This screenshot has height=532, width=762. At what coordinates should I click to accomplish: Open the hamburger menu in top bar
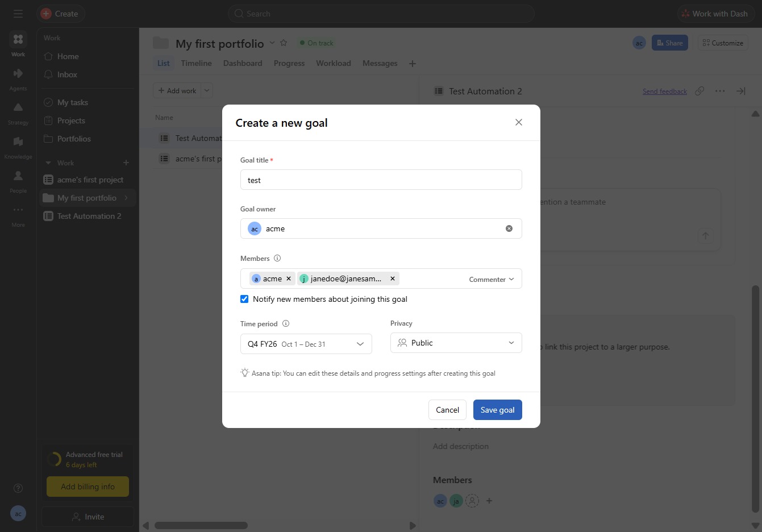[18, 14]
